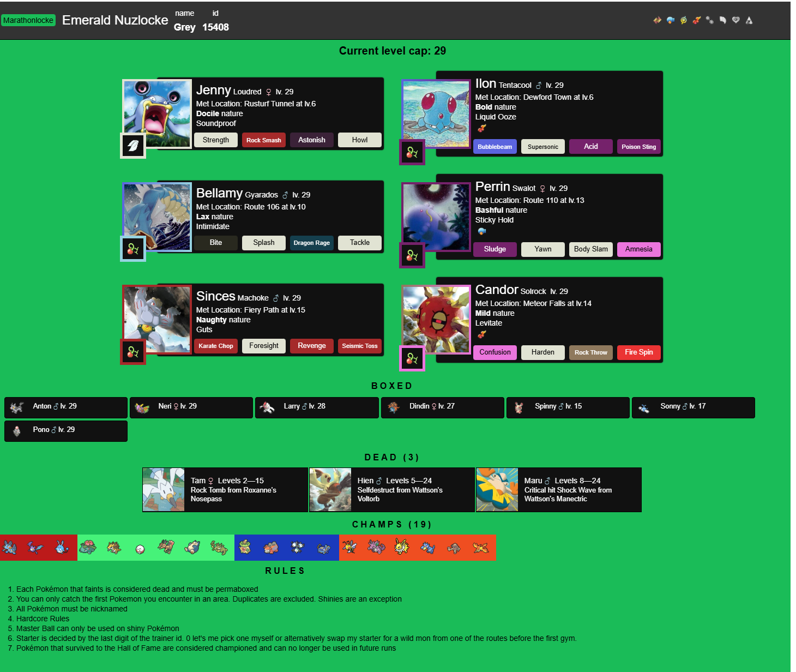Click the Marathonlocke tag
This screenshot has width=796, height=672.
28,20
